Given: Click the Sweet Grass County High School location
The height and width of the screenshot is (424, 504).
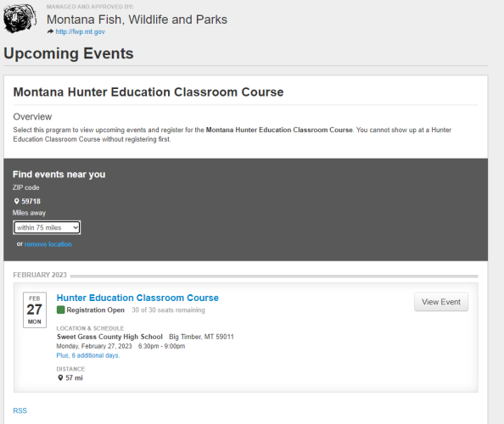Looking at the screenshot, I should tap(109, 337).
